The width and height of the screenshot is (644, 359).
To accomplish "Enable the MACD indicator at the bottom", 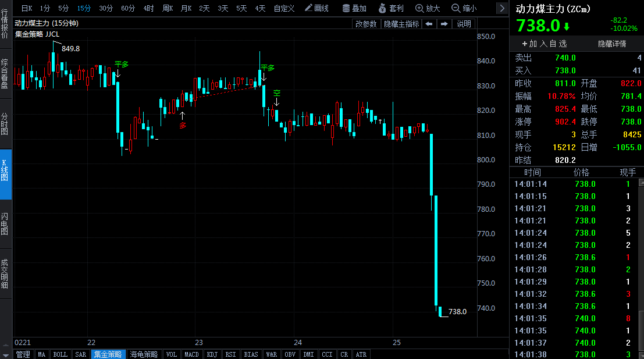I will (191, 354).
